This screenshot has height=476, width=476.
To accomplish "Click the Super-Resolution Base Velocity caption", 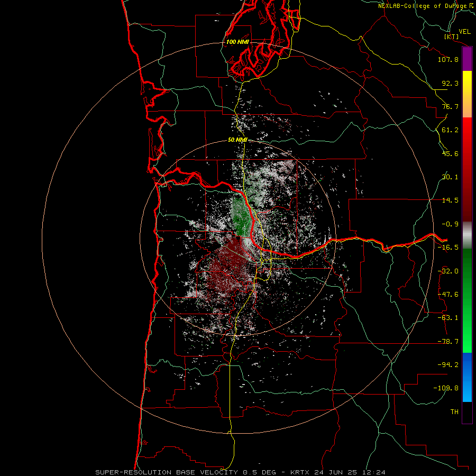I will pos(241,472).
